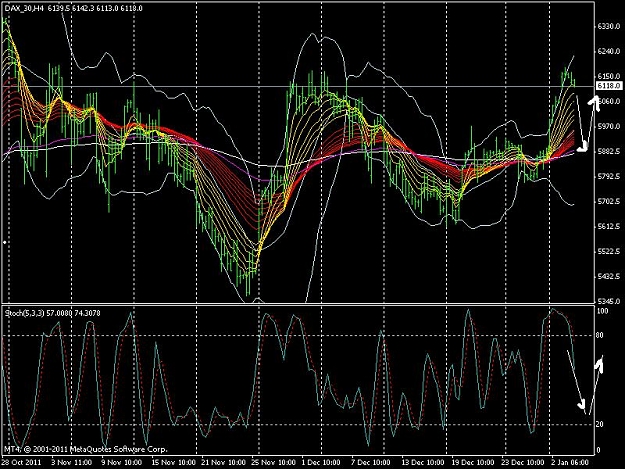Click the 6240.0 price scale label
The height and width of the screenshot is (469, 625).
(609, 51)
